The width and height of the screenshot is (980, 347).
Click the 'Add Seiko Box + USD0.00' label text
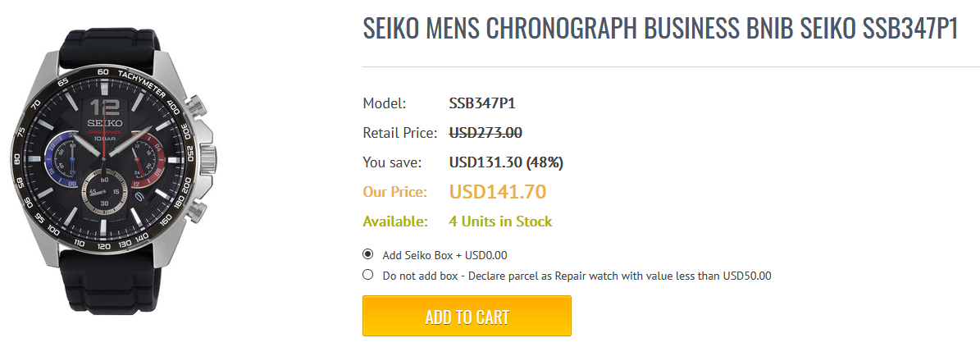[x=450, y=255]
